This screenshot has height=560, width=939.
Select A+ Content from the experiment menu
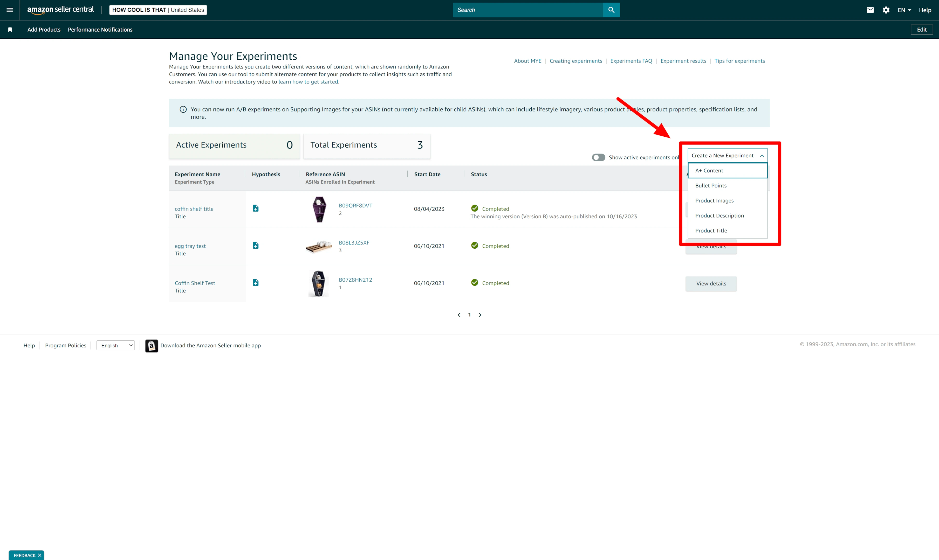pos(709,171)
